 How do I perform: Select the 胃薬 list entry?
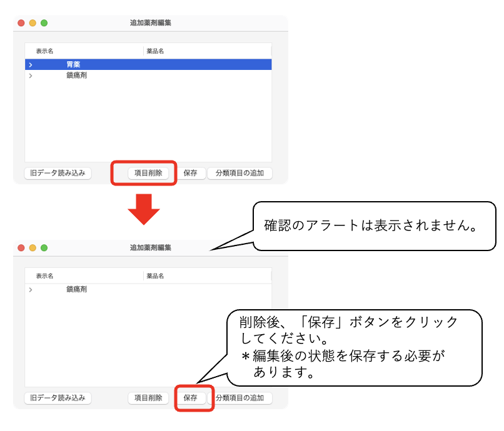click(75, 64)
